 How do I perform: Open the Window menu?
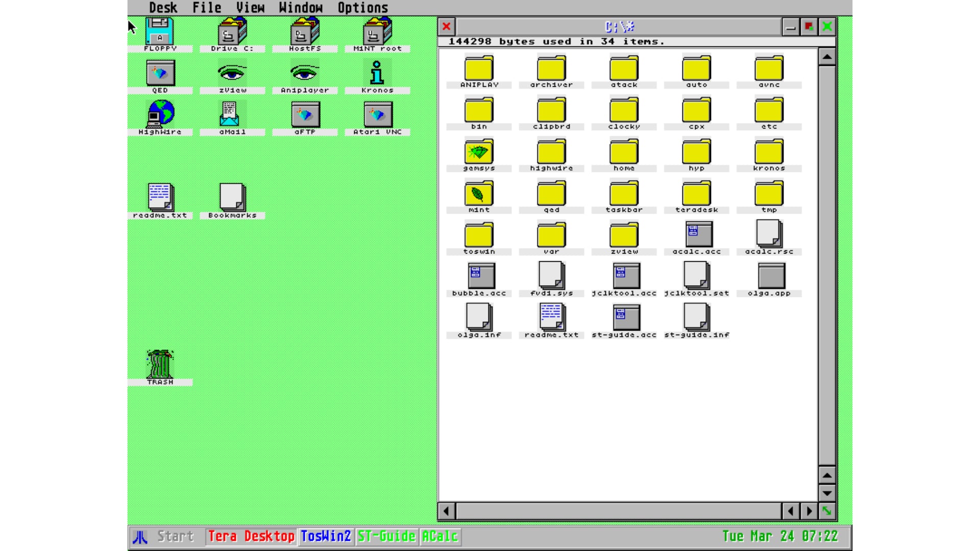301,8
